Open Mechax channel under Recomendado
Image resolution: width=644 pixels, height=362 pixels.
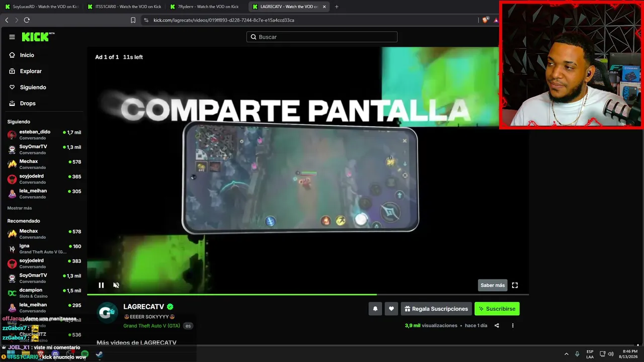(x=44, y=234)
